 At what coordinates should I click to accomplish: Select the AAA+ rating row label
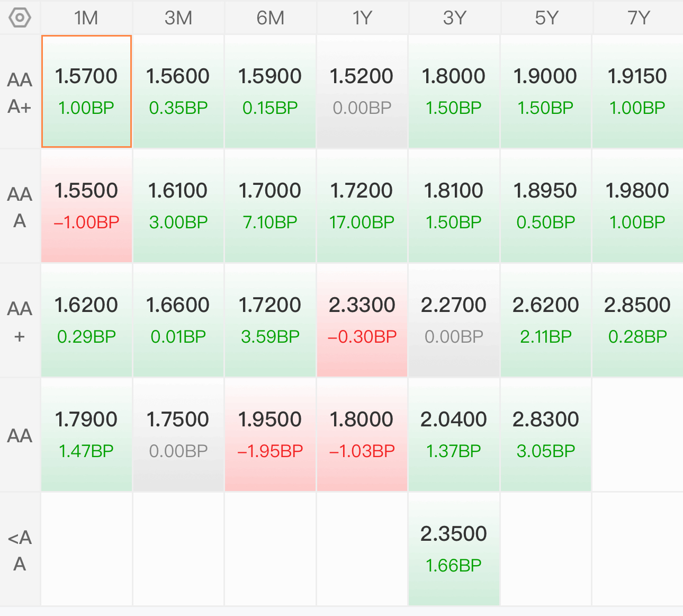tap(20, 92)
